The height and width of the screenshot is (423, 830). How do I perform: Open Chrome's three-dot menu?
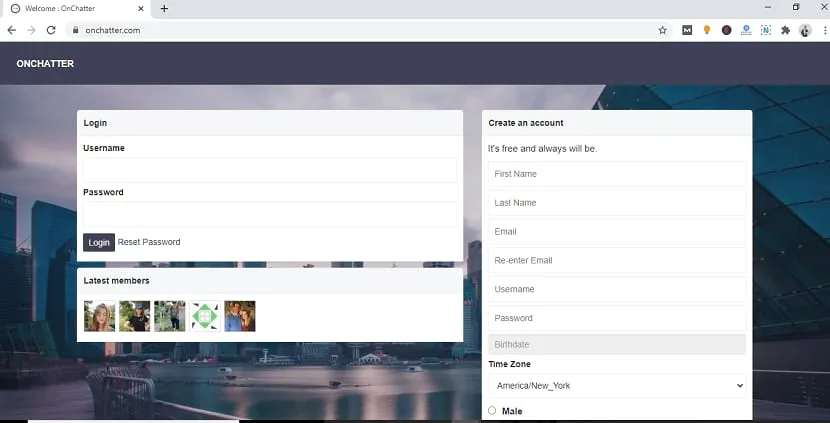click(825, 30)
